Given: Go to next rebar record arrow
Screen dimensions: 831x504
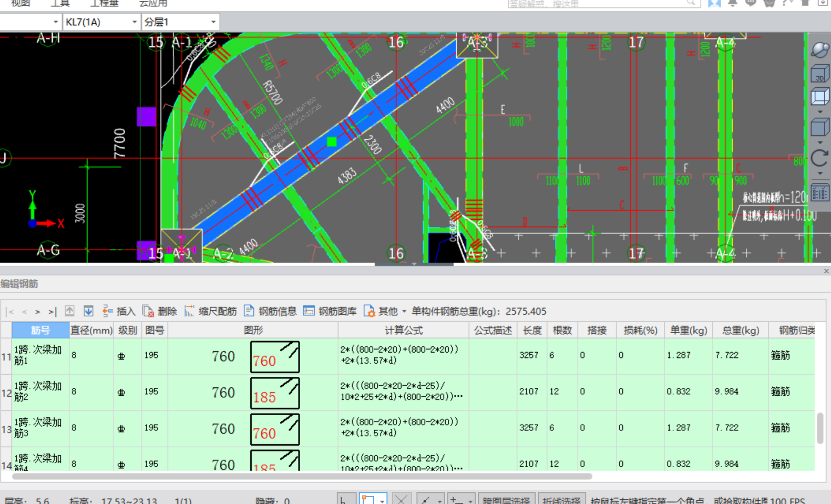Looking at the screenshot, I should coord(38,312).
